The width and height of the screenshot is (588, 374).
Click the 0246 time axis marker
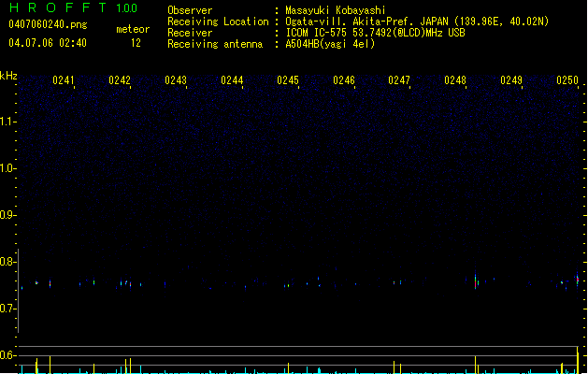(x=344, y=80)
